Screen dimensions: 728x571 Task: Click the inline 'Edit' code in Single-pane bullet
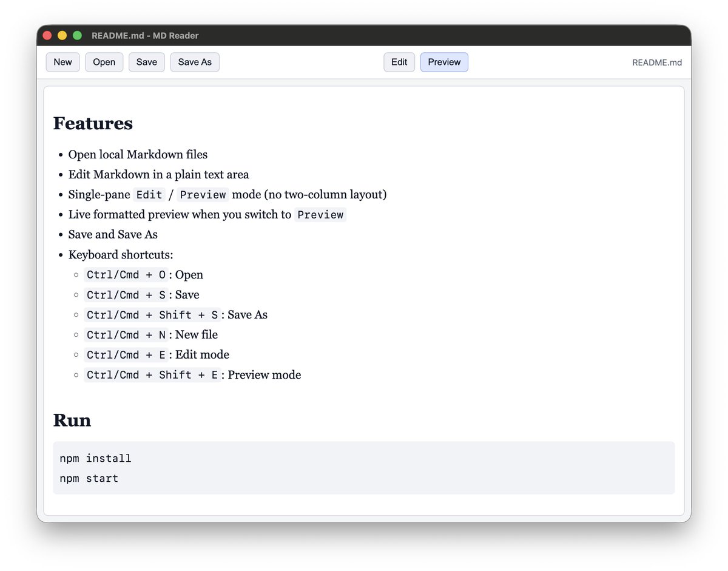pos(149,195)
